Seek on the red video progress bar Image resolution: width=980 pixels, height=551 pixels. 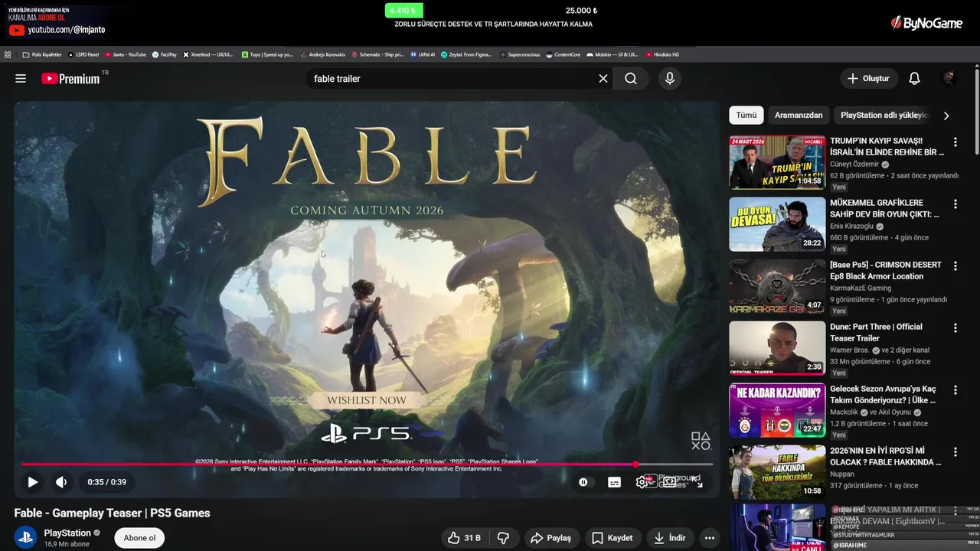tap(367, 464)
